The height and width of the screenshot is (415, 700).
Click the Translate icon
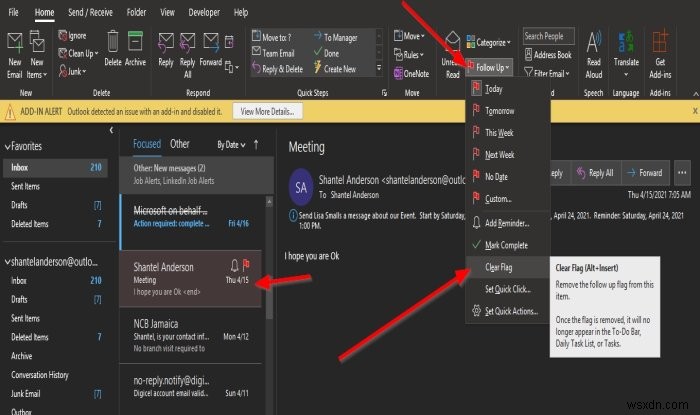tap(626, 42)
